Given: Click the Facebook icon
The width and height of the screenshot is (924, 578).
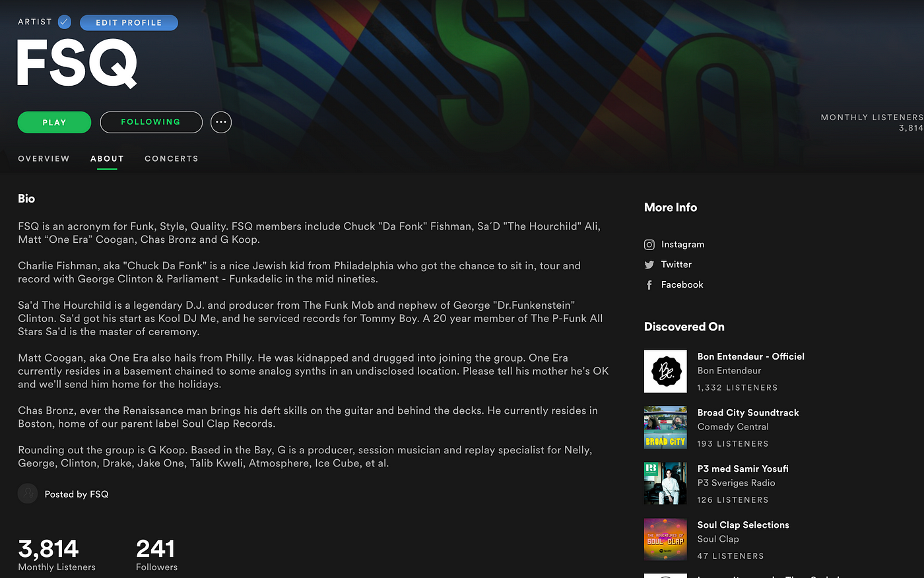Looking at the screenshot, I should click(x=649, y=285).
